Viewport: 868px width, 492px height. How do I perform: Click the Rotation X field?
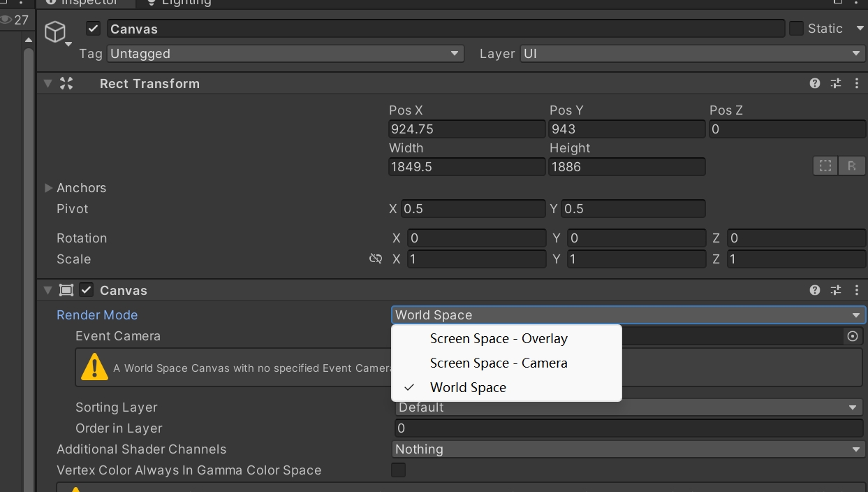pos(476,238)
